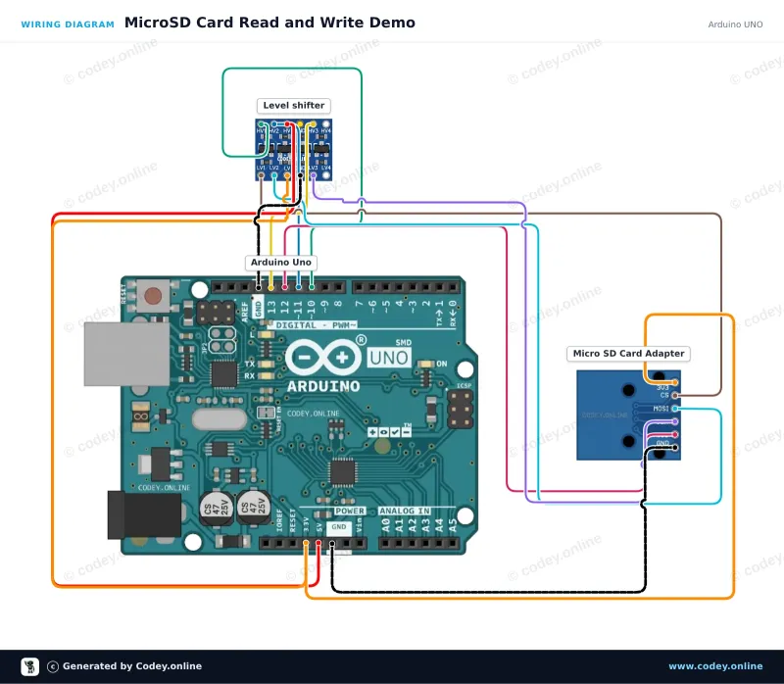This screenshot has height=684, width=784.
Task: Click the Micro SD card adapter board
Action: click(x=628, y=415)
